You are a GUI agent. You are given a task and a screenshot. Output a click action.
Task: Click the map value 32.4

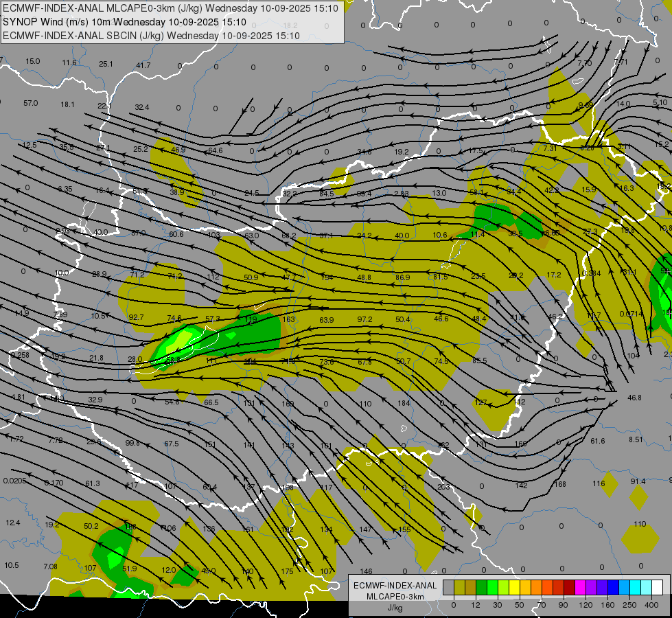point(142,107)
